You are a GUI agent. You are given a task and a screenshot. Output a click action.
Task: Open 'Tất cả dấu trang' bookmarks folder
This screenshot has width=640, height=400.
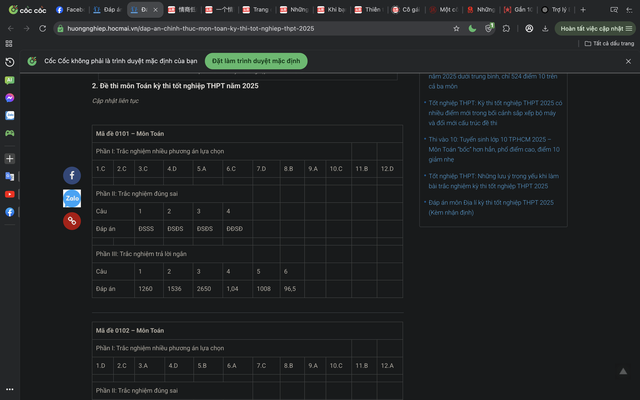pyautogui.click(x=610, y=44)
